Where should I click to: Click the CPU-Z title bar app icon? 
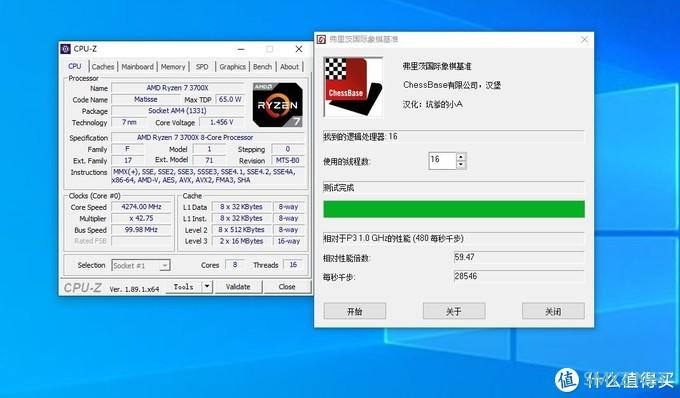tap(65, 49)
